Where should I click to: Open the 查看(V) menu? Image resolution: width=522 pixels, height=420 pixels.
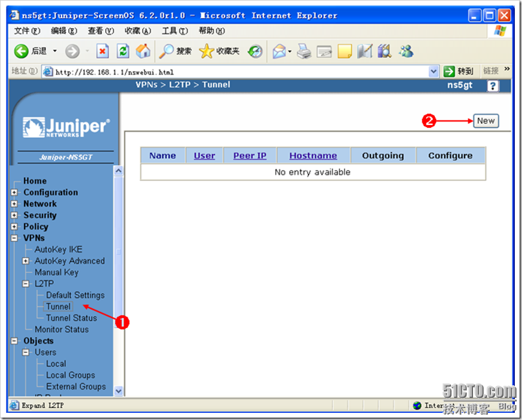101,31
